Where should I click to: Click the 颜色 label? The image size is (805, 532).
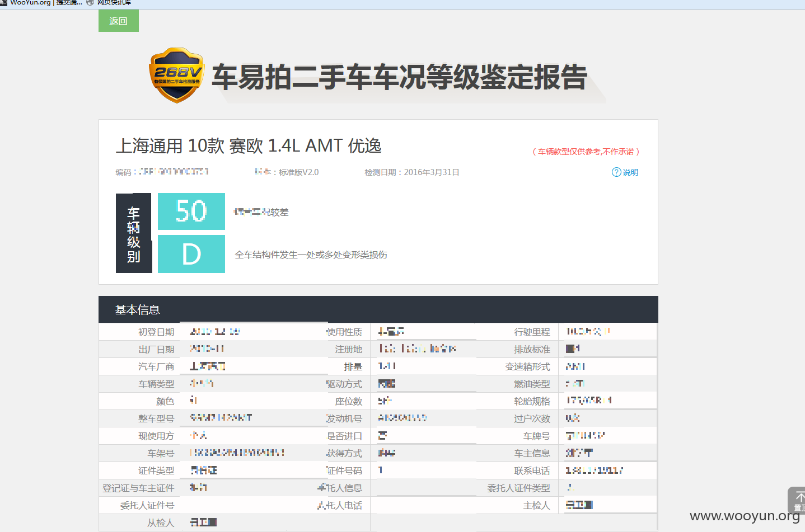click(x=166, y=402)
